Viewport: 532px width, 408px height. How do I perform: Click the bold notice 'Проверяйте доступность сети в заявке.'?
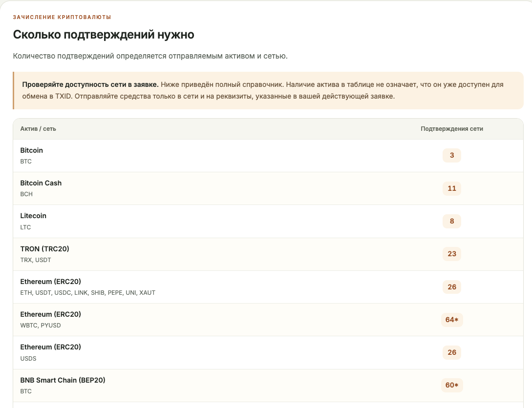pyautogui.click(x=90, y=84)
